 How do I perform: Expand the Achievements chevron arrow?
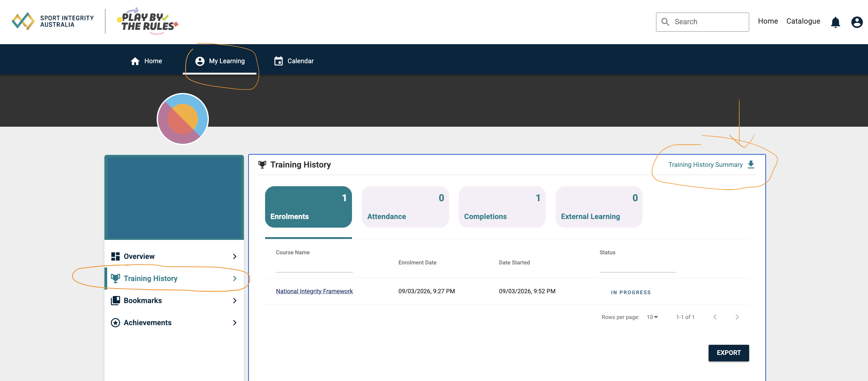pos(235,322)
